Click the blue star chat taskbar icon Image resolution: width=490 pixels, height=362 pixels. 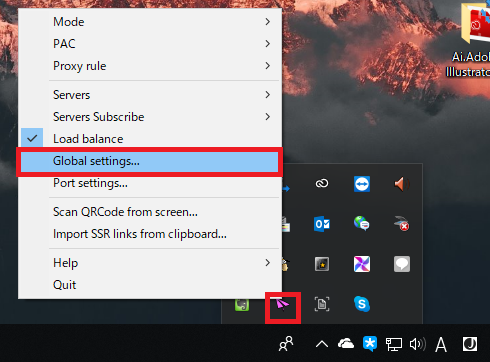[370, 344]
